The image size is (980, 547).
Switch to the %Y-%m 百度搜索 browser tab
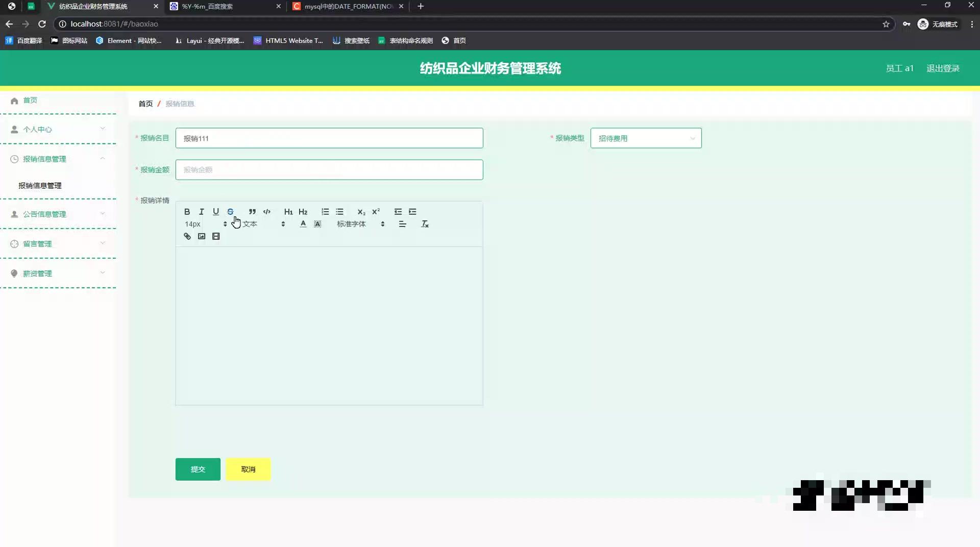pos(225,7)
